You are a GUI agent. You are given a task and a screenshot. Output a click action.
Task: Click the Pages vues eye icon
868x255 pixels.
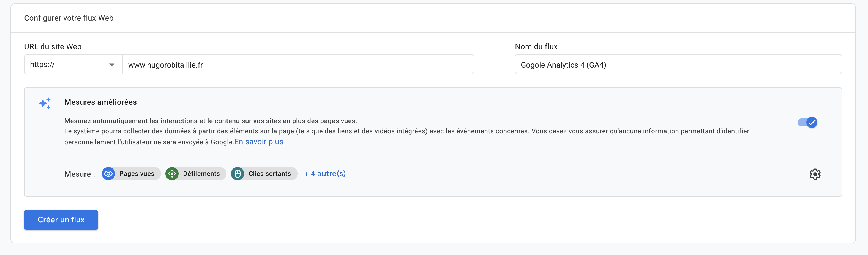coord(108,174)
